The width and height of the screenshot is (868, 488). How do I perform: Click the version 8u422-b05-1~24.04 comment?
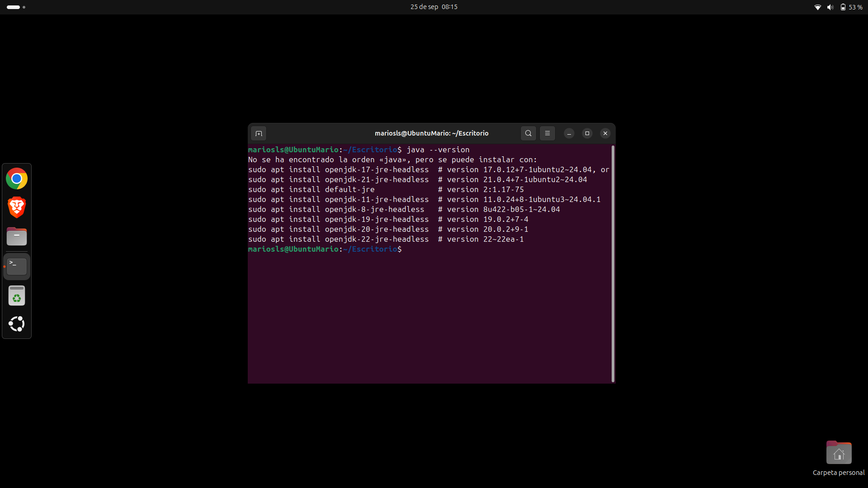[499, 209]
